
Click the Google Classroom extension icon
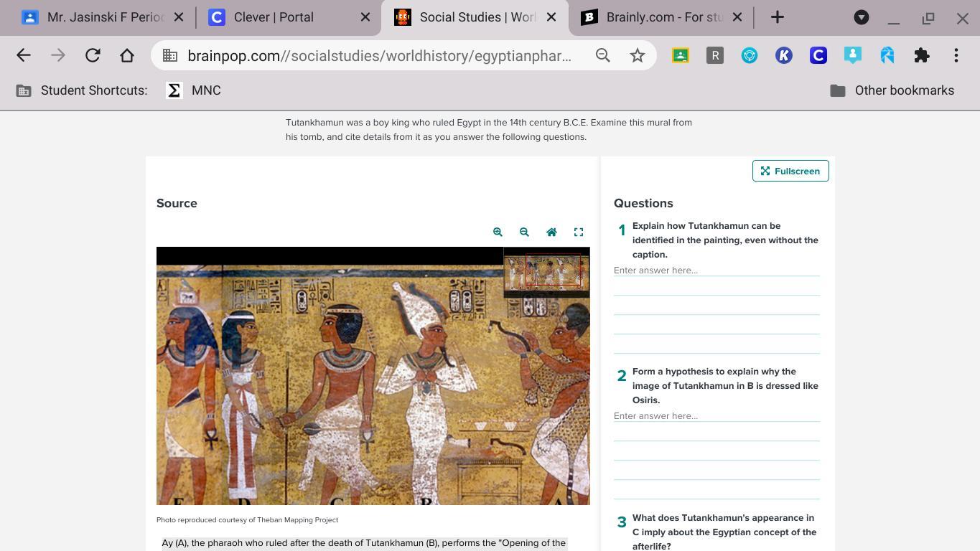[680, 56]
